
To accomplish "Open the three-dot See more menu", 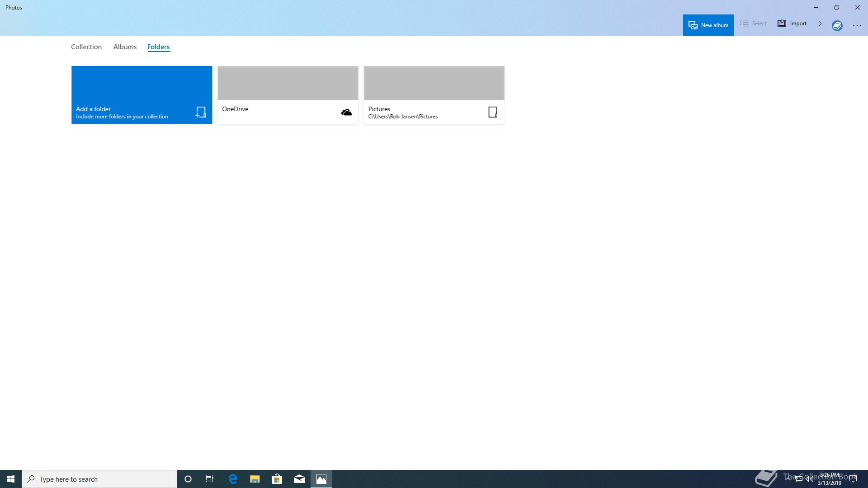I will click(x=857, y=26).
